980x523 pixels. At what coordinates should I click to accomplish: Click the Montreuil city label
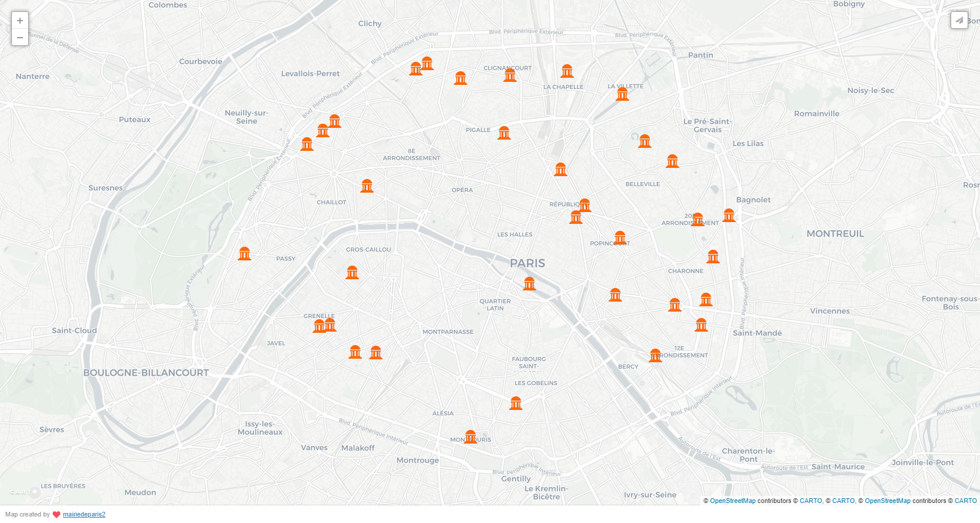[x=835, y=234]
